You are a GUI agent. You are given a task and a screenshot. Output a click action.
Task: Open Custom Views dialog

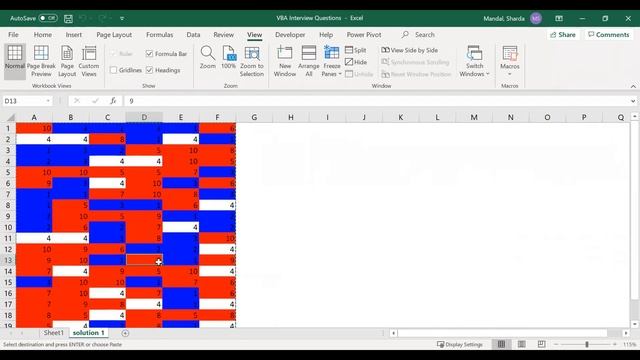[x=89, y=61]
